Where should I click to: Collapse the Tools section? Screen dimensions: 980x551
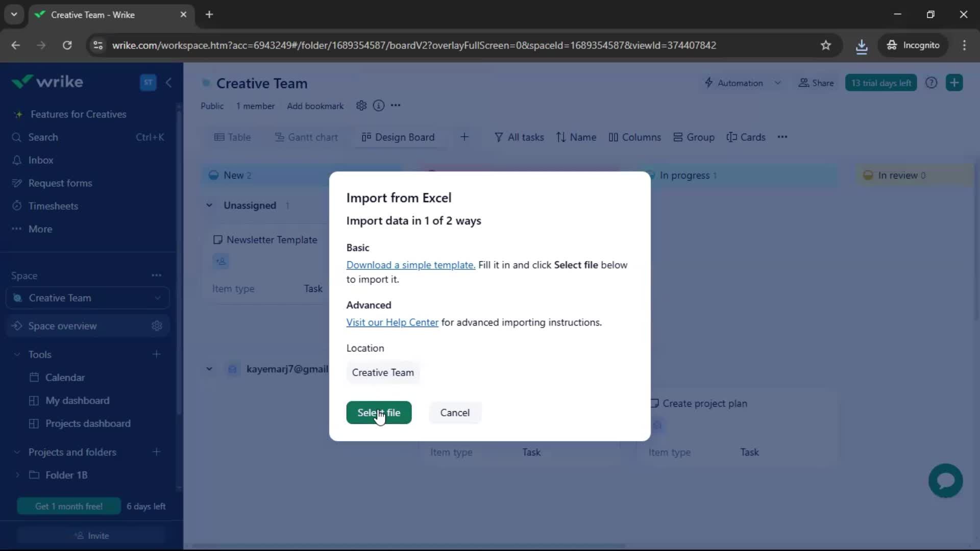tap(17, 355)
